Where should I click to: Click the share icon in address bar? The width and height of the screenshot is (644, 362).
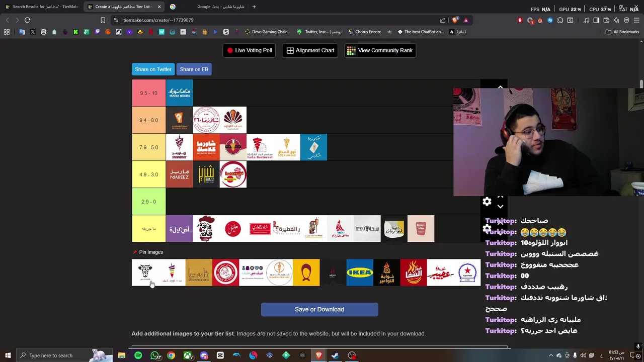pyautogui.click(x=443, y=20)
